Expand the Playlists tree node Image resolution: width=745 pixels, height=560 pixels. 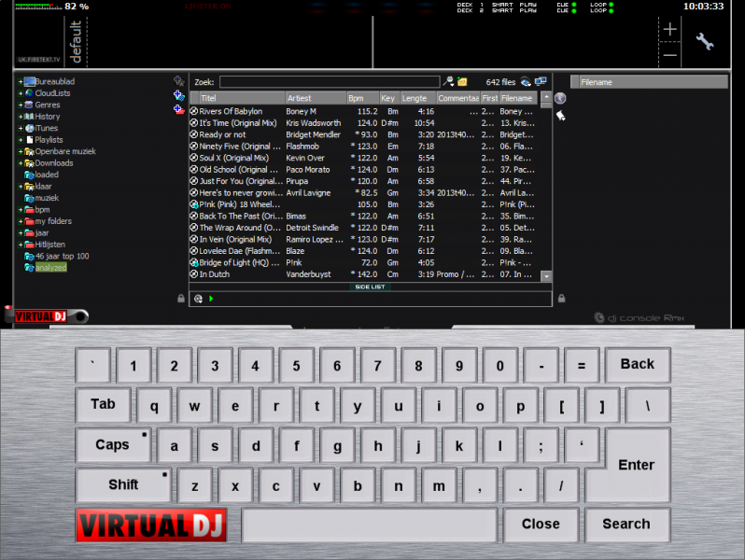pyautogui.click(x=21, y=140)
